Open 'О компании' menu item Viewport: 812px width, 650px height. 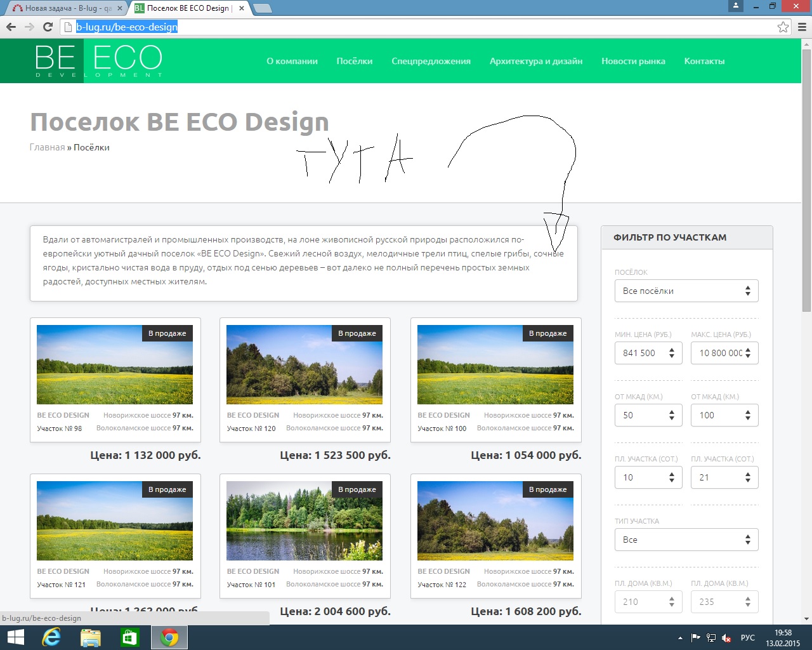point(292,61)
